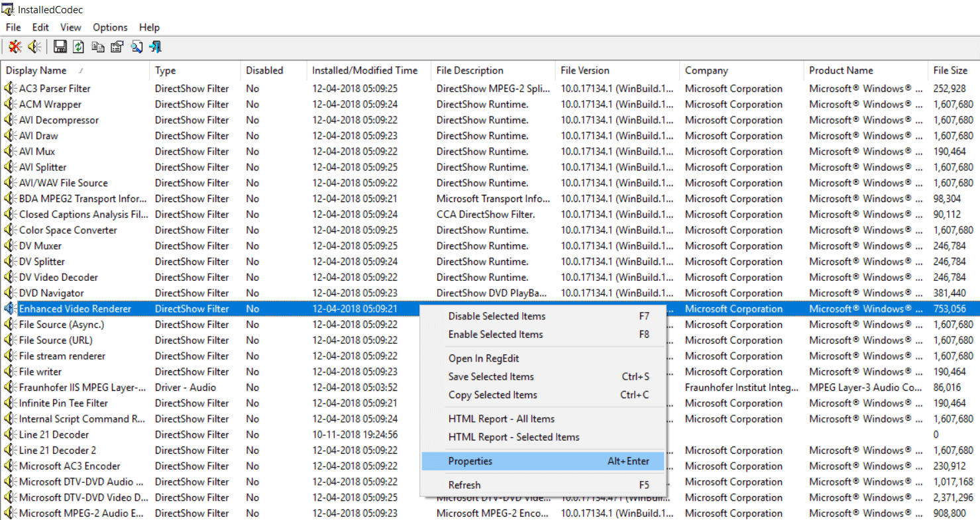The height and width of the screenshot is (520, 980).
Task: Save selected items using floppy disk icon
Action: 60,46
